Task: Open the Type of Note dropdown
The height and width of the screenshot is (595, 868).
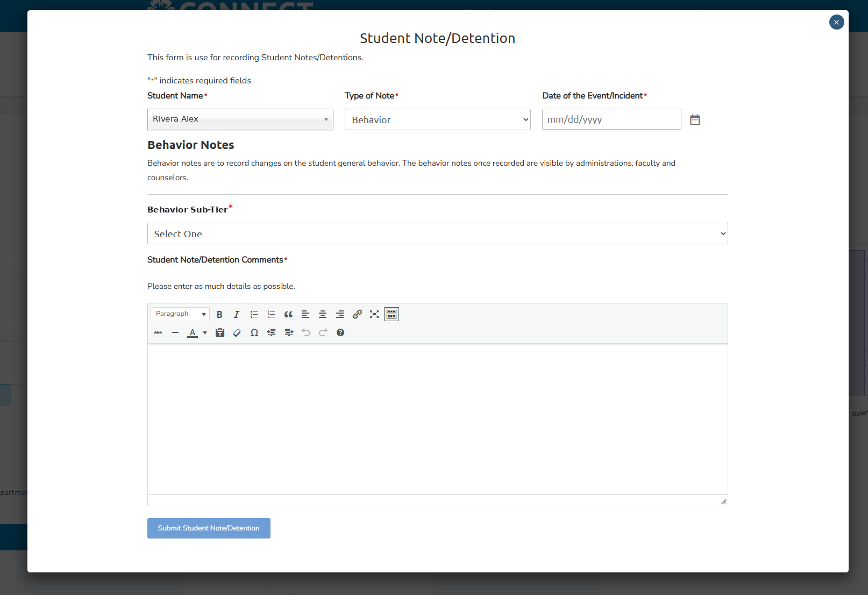Action: [438, 119]
